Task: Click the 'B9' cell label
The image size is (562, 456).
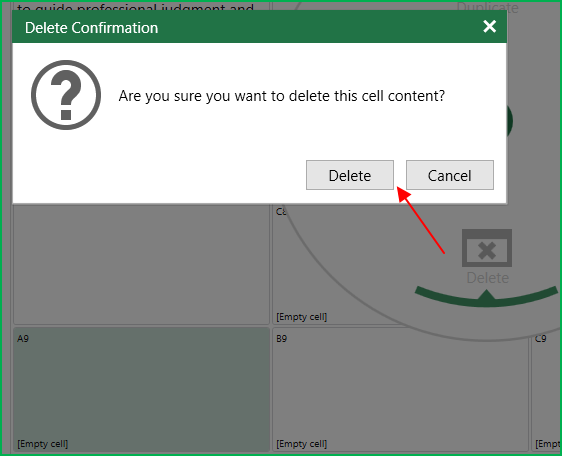Action: (282, 338)
